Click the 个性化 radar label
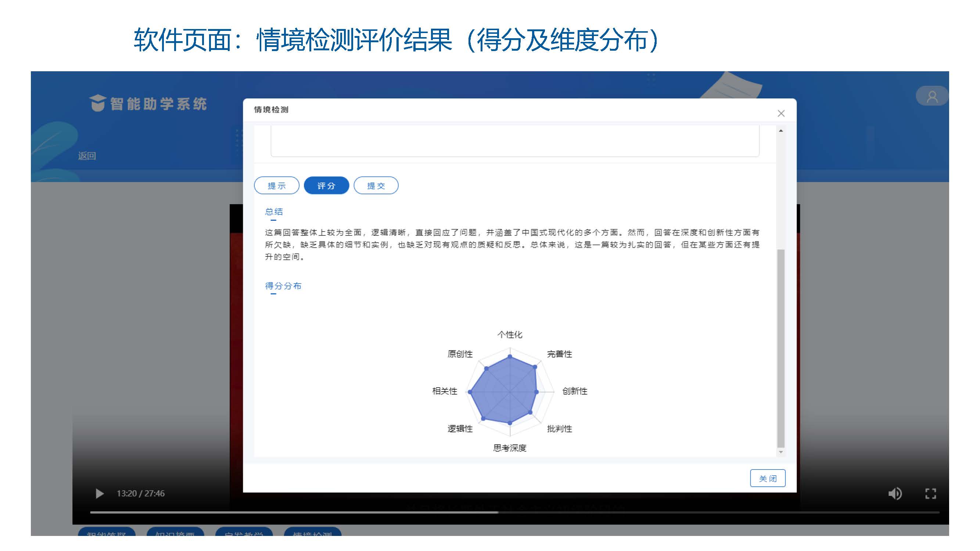980x551 pixels. click(510, 334)
